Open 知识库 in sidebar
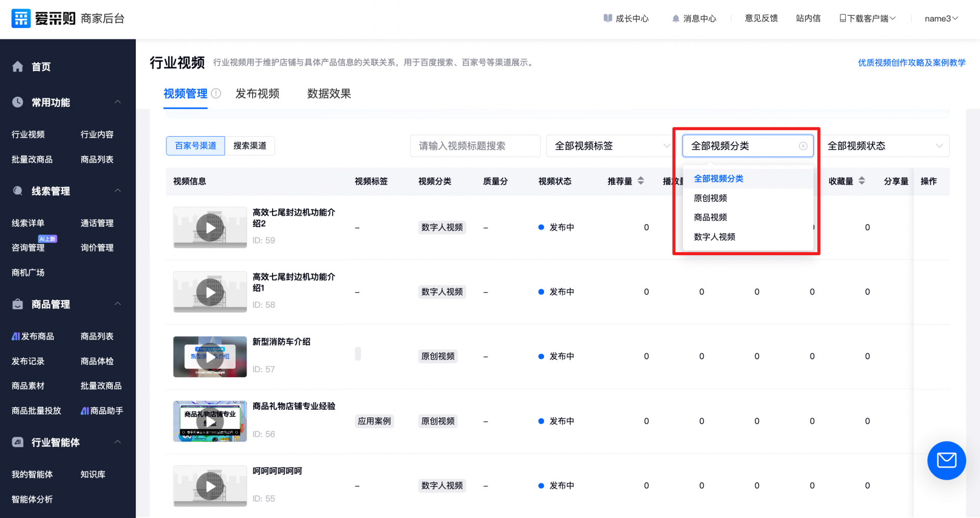 tap(93, 475)
